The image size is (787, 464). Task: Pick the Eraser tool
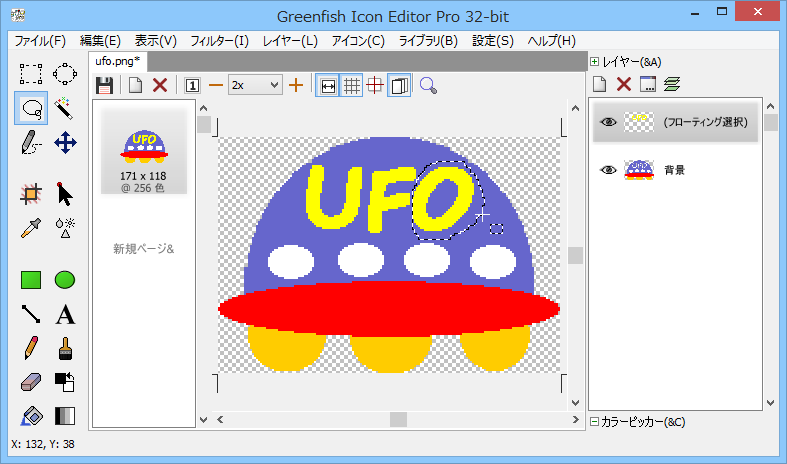pos(31,382)
